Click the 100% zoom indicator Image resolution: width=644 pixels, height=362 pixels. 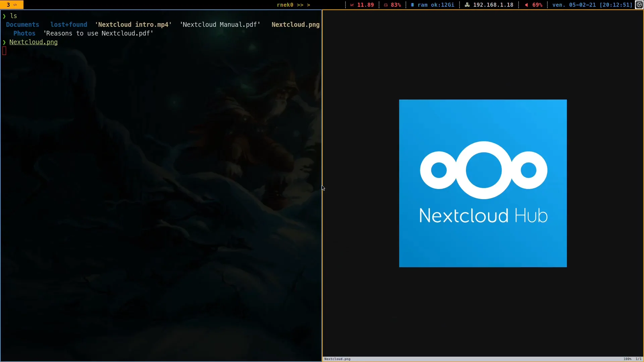(x=627, y=359)
